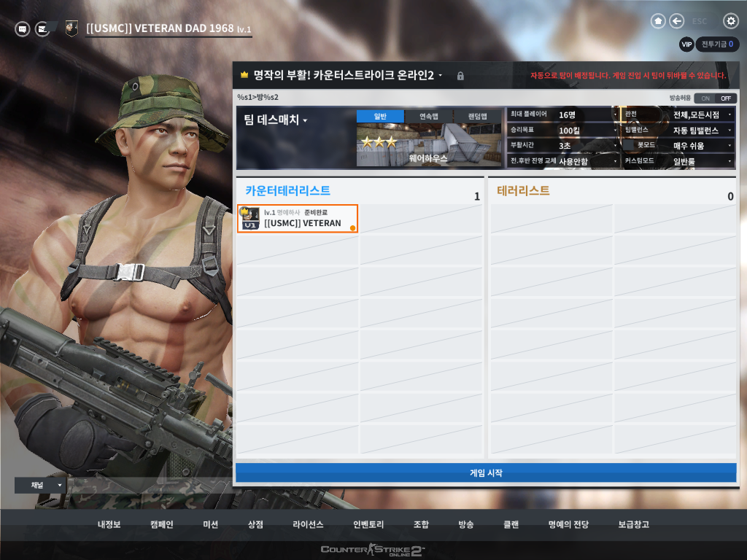Open 보급창고 menu item
Viewport: 747px width, 560px height.
click(x=634, y=524)
